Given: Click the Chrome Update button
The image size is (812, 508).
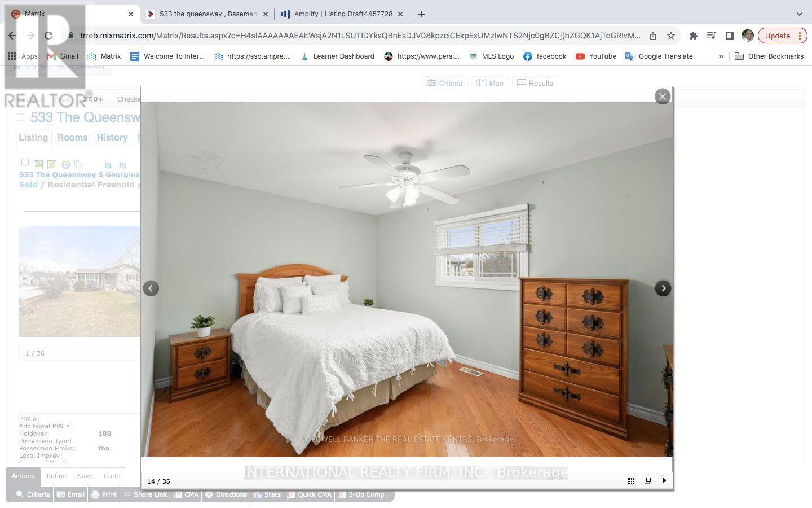Looking at the screenshot, I should (x=783, y=36).
